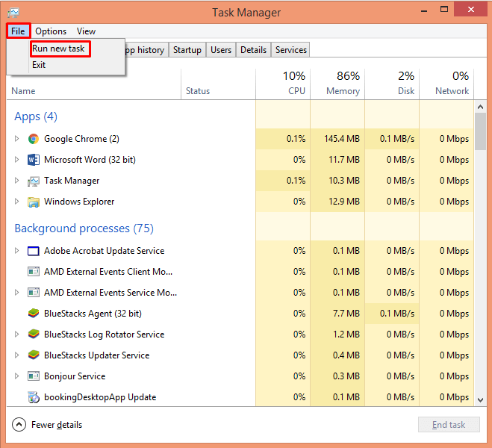The height and width of the screenshot is (448, 492).
Task: Expand the Adobe Acrobat Update Service row
Action: click(x=17, y=251)
